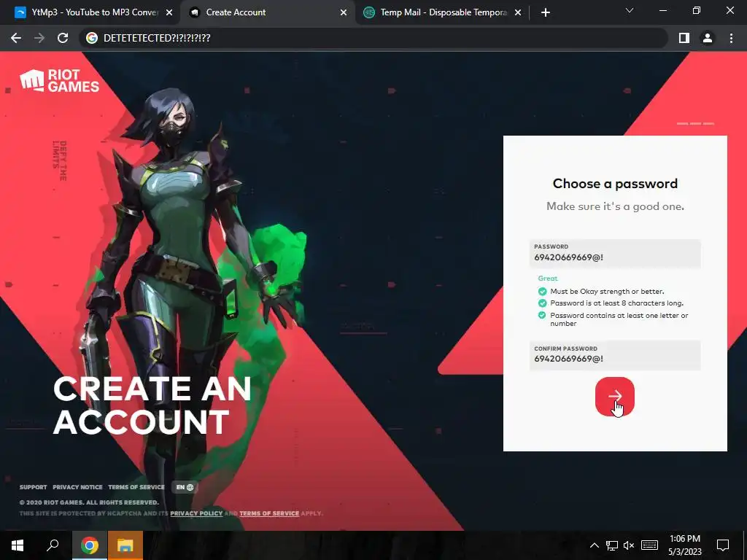Open the touch keyboard tray icon

[x=649, y=545]
